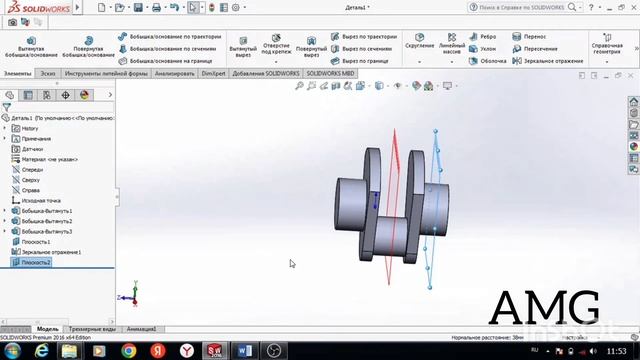Open the DisplayManager color sphere tab
The height and width of the screenshot is (360, 640).
coord(84,96)
